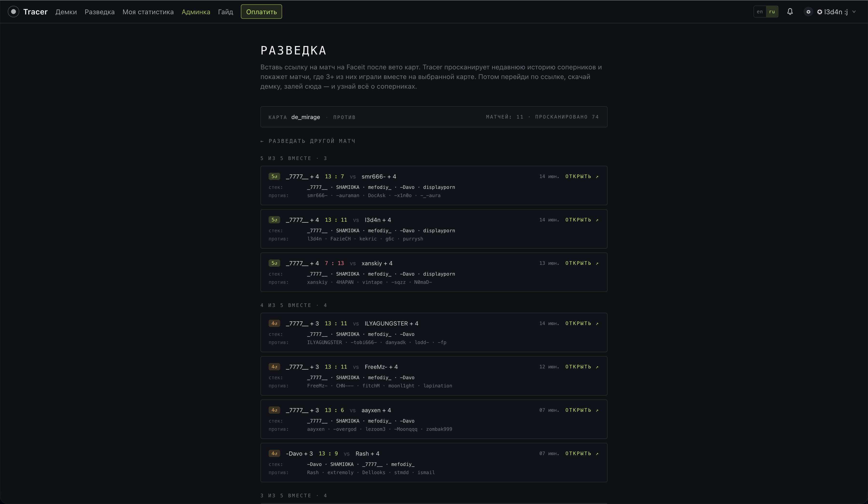Screen dimensions: 868x504
Task: Click the 5-stack badge in smr666- match
Action: pos(274,177)
